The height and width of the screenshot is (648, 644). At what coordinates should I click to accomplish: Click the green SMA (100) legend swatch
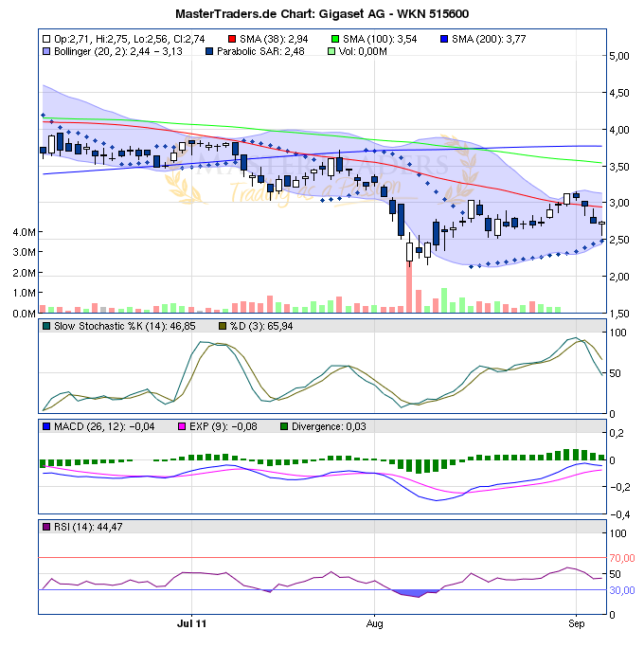(335, 39)
